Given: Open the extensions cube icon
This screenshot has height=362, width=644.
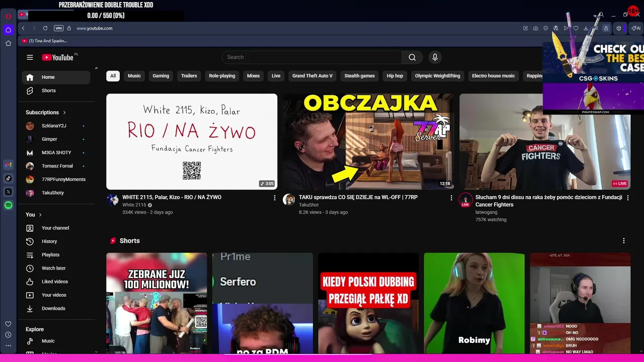Looking at the screenshot, I should (x=619, y=28).
